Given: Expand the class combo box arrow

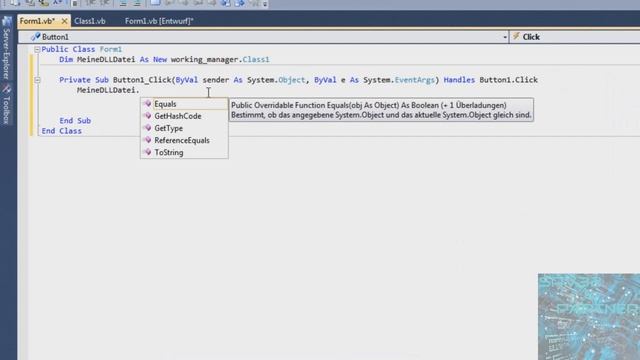Looking at the screenshot, I should coord(505,37).
